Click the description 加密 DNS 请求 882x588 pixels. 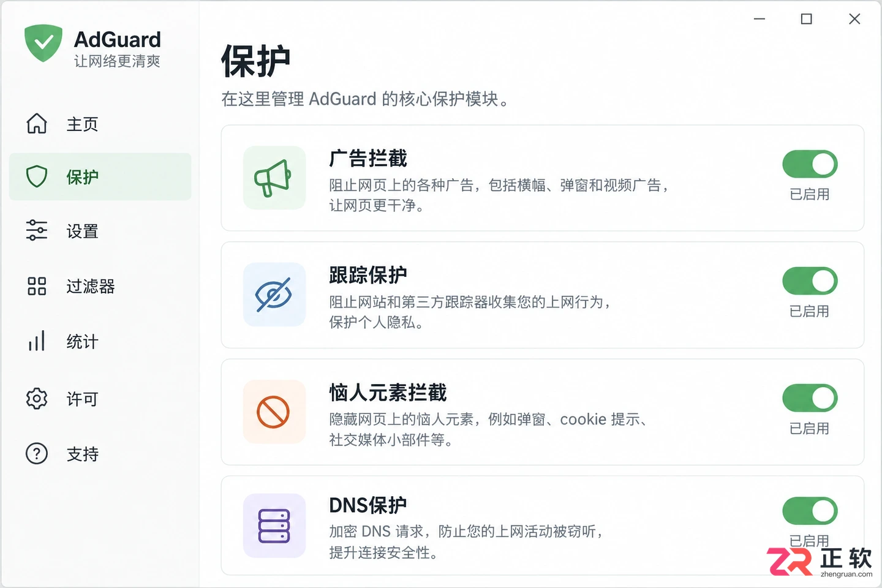[x=466, y=542]
